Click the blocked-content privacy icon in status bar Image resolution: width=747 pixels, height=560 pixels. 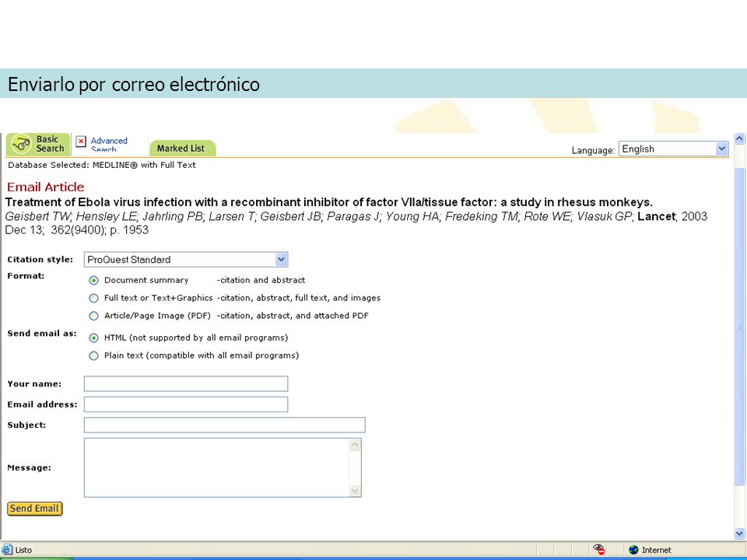click(599, 550)
